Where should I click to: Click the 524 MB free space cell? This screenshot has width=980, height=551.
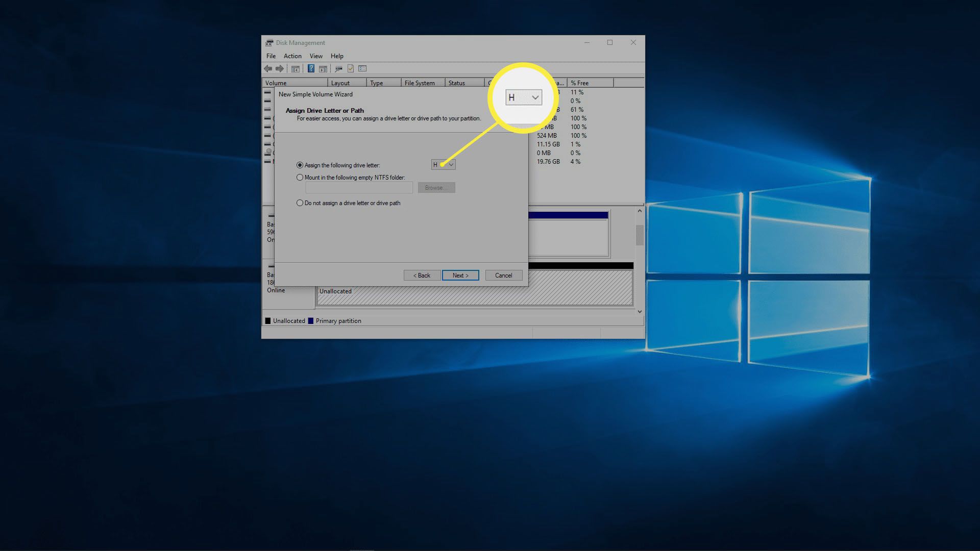(x=547, y=136)
